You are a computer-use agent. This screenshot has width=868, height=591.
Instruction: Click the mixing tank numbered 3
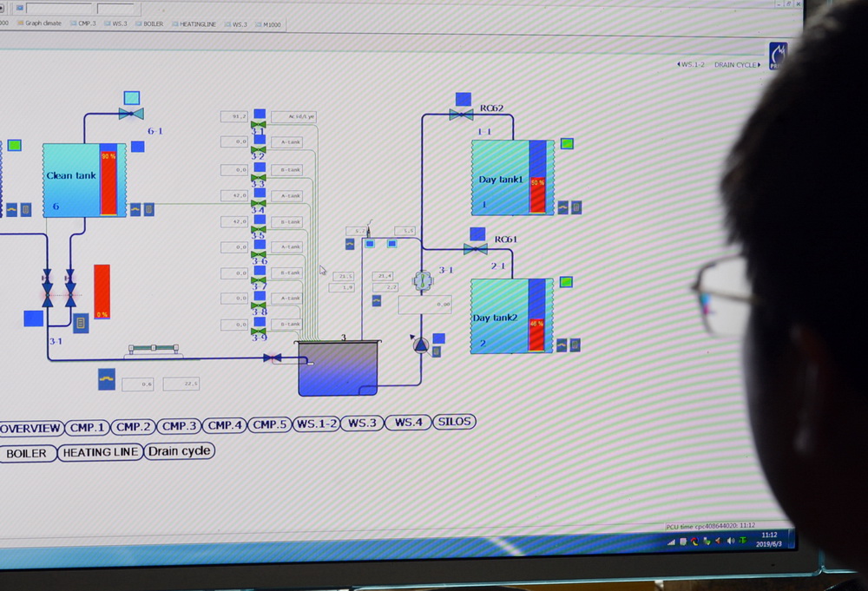click(339, 369)
